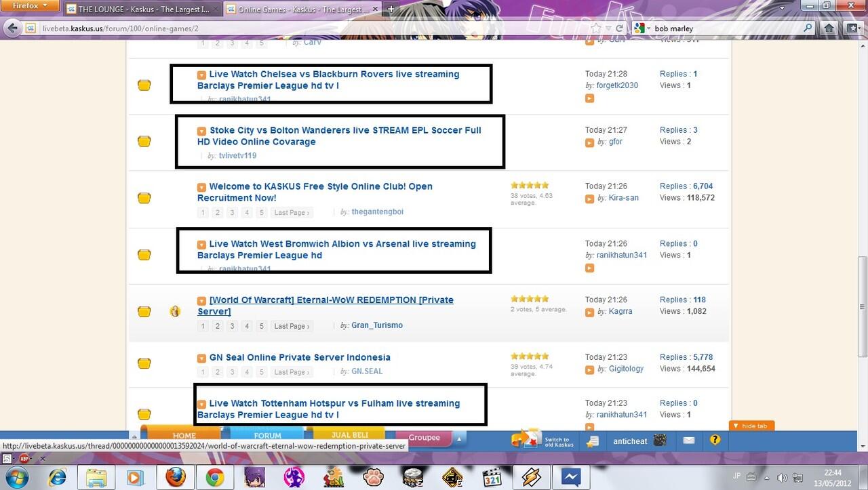Expand dropdown arrow on Chelsea vs Blackburn thread
This screenshot has width=868, height=490.
tap(201, 75)
